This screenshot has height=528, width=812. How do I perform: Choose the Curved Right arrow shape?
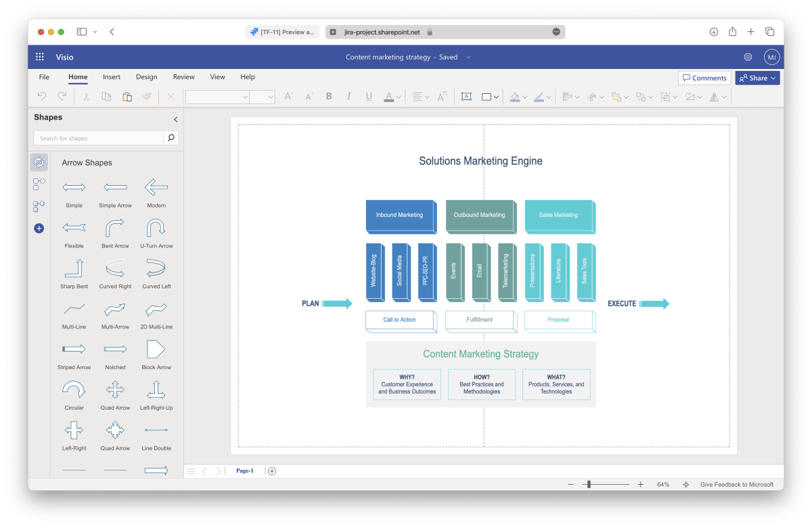tap(115, 268)
